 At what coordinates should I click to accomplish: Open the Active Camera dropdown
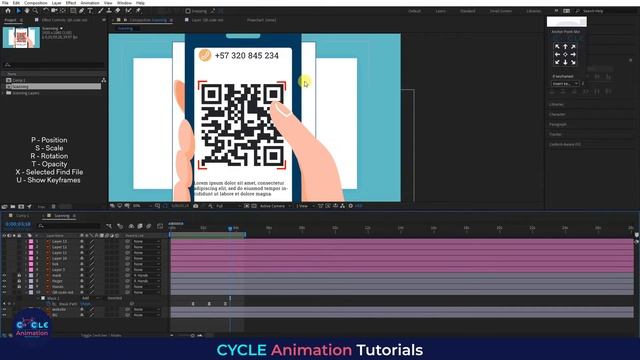(x=276, y=206)
